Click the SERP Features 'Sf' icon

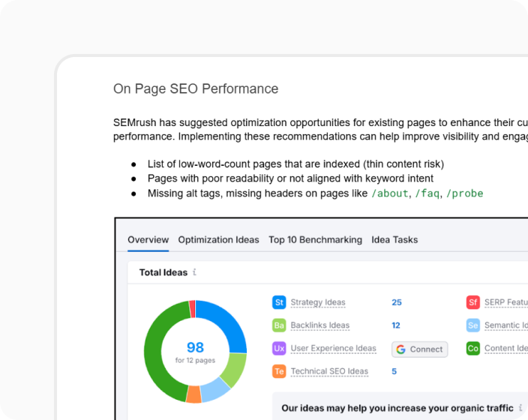(x=473, y=302)
